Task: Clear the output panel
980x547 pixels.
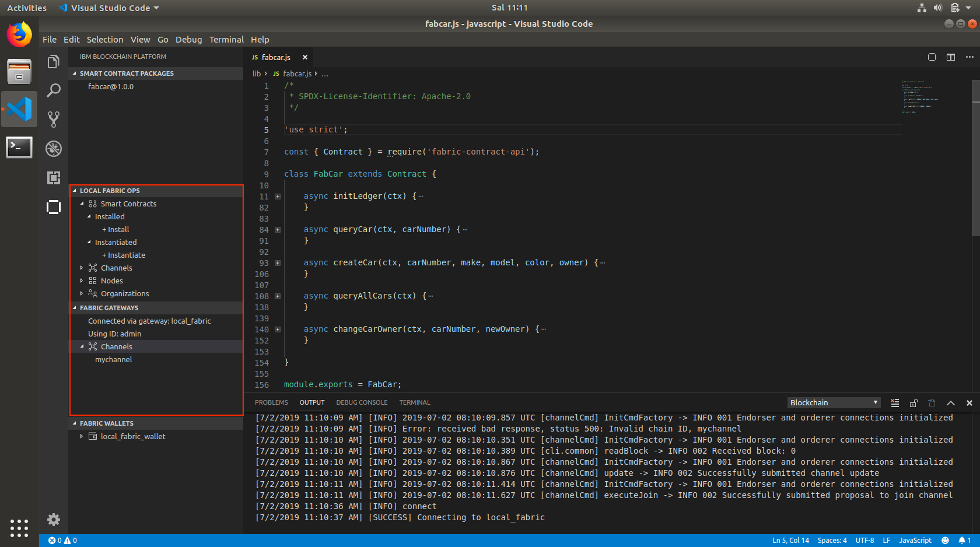Action: point(895,403)
